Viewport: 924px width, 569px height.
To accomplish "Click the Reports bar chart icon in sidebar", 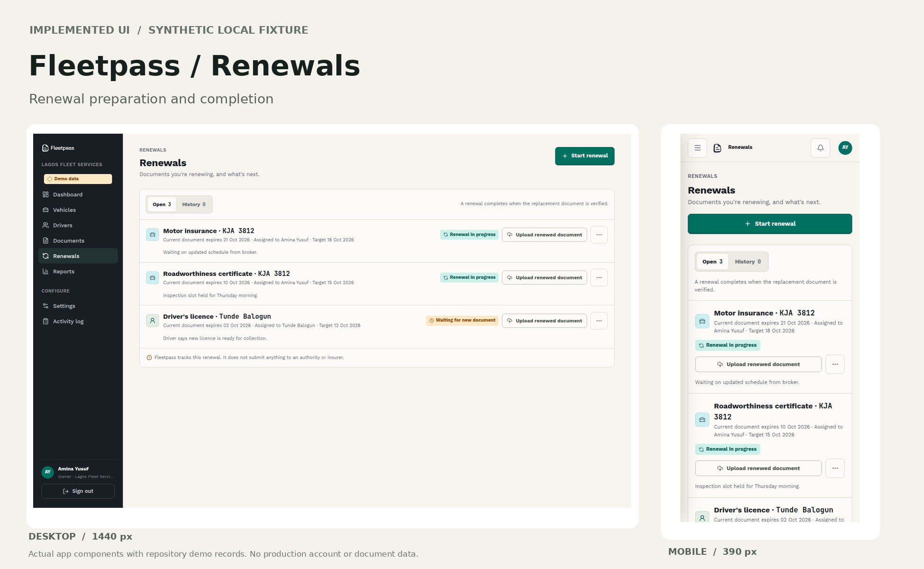I will [x=45, y=272].
